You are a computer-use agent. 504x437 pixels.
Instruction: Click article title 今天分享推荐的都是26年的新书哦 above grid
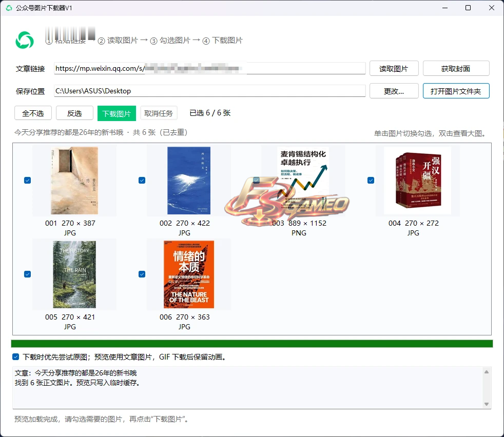tap(69, 132)
